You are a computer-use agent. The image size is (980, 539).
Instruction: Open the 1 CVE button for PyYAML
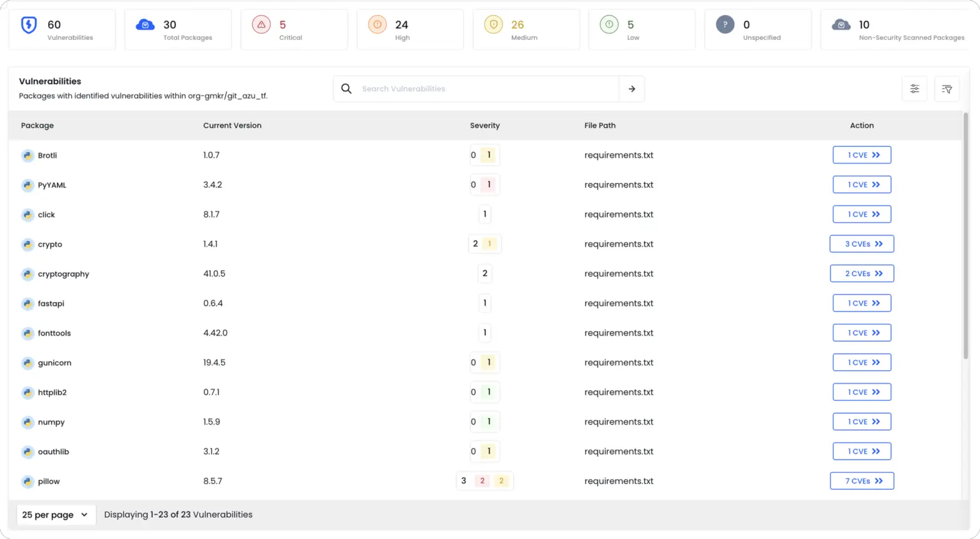coord(861,184)
